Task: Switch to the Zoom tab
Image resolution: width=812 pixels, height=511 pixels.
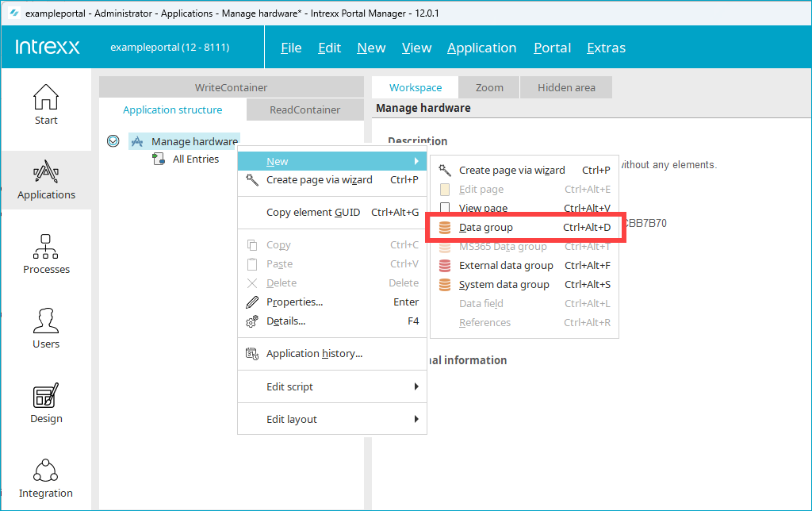Action: [x=489, y=87]
